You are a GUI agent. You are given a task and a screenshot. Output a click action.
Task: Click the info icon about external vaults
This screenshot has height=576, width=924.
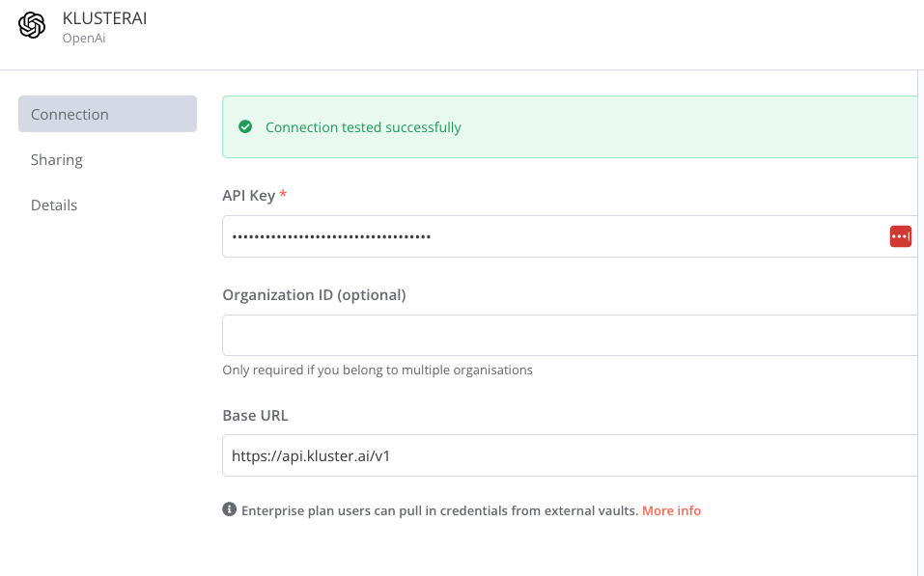[229, 510]
